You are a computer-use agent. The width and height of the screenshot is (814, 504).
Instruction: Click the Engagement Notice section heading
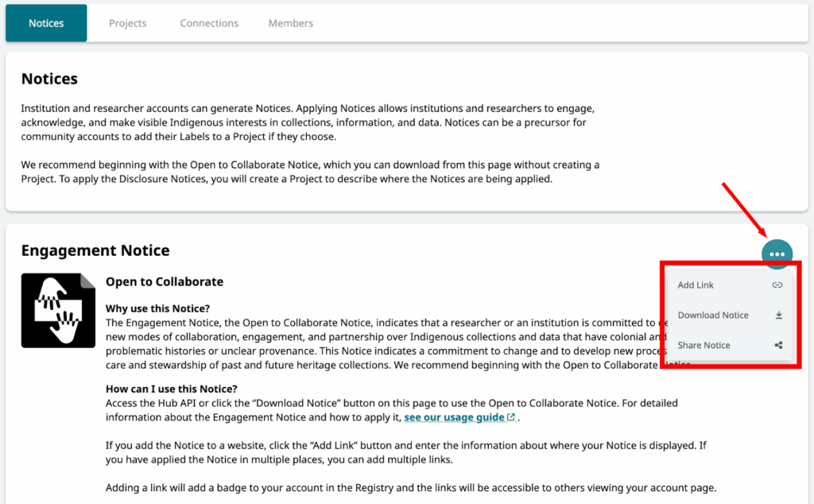95,250
